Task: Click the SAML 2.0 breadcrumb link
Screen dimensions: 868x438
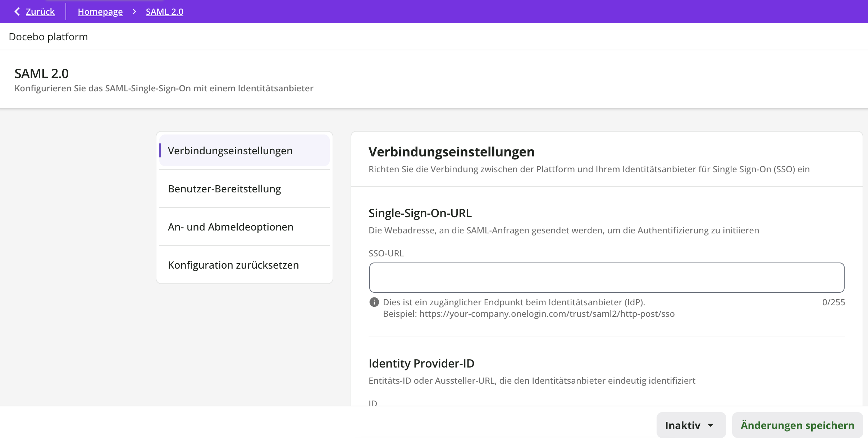Action: (164, 12)
